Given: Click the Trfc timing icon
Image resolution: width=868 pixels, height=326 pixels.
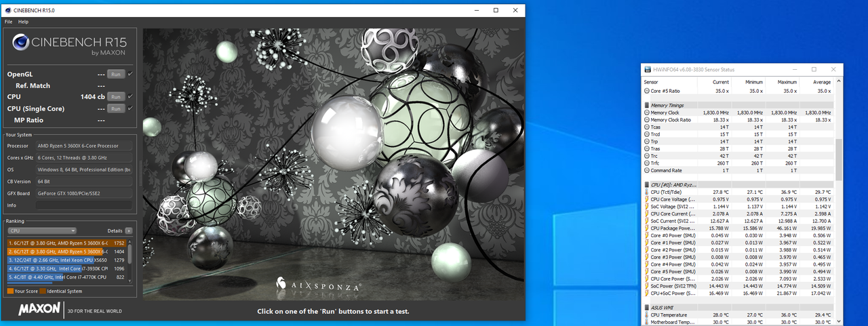Looking at the screenshot, I should pyautogui.click(x=646, y=163).
